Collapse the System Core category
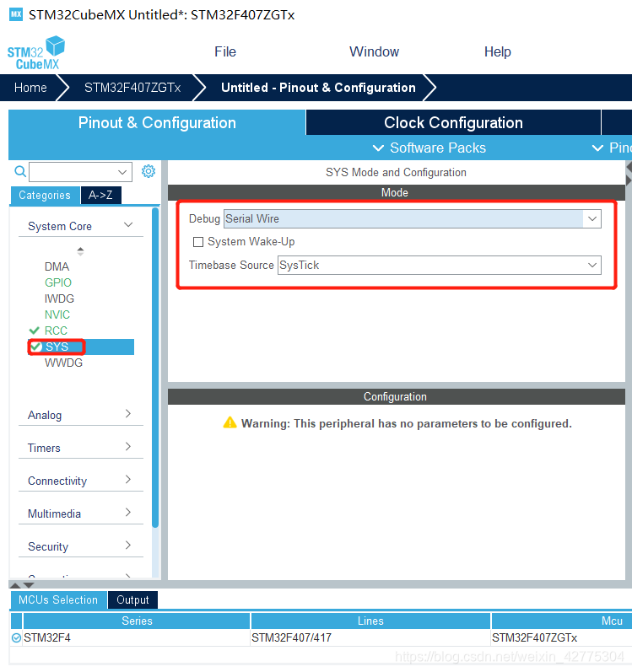 pyautogui.click(x=128, y=225)
